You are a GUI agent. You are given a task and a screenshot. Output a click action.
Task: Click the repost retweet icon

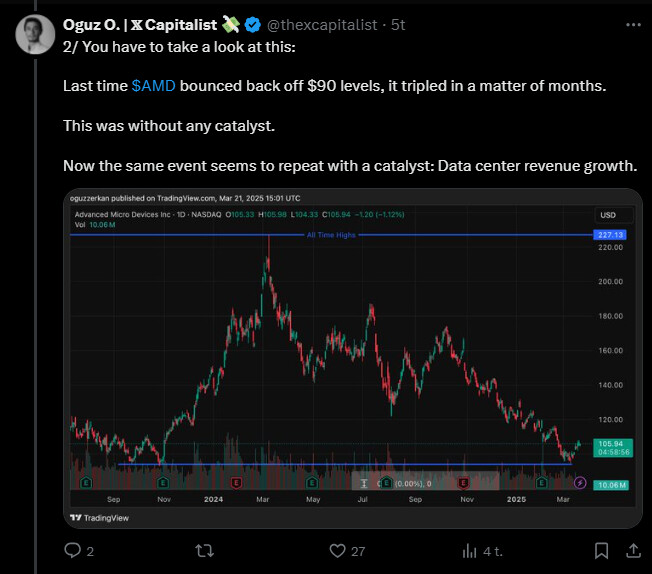point(203,550)
